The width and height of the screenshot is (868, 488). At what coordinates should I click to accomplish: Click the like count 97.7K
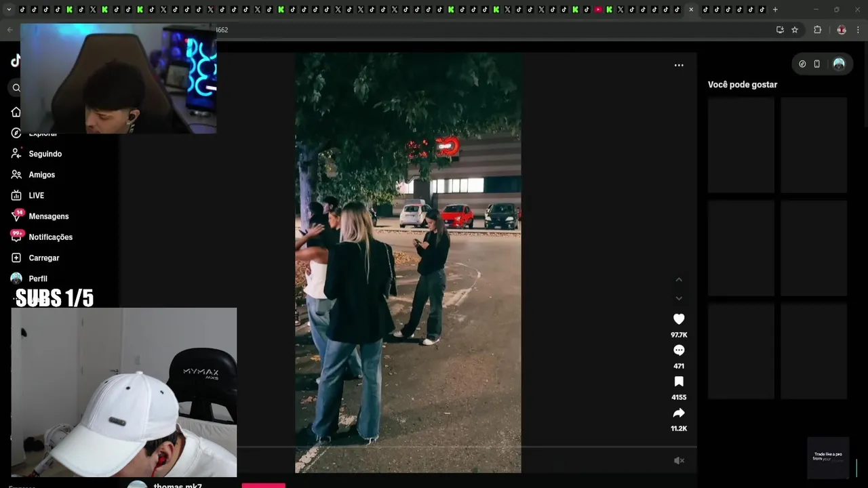pos(679,335)
